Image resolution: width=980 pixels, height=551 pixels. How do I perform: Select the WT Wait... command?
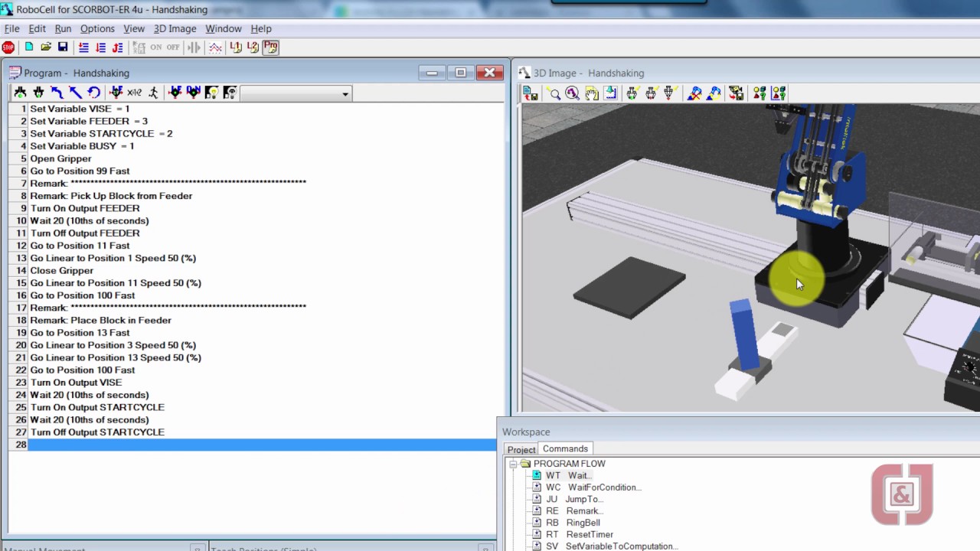tap(568, 475)
